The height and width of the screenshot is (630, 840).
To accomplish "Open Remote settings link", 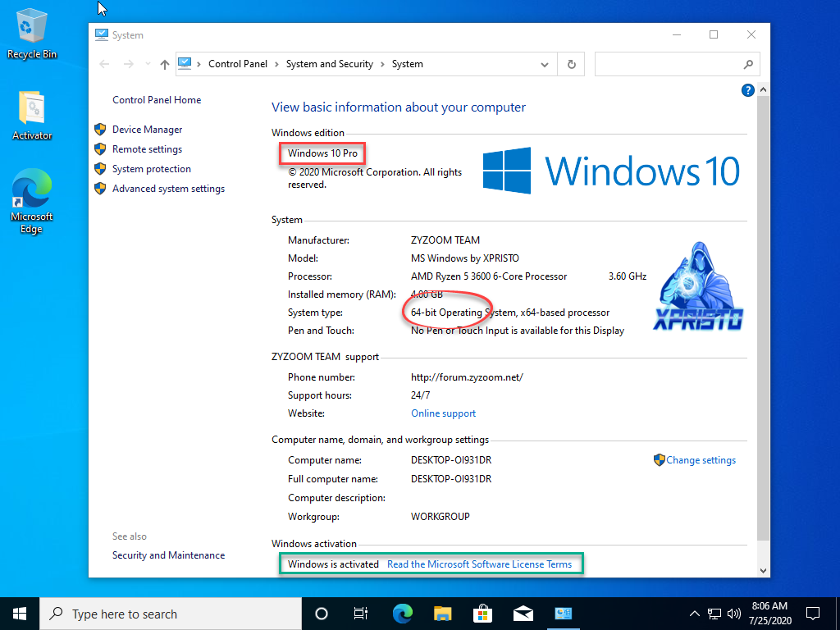I will [148, 149].
